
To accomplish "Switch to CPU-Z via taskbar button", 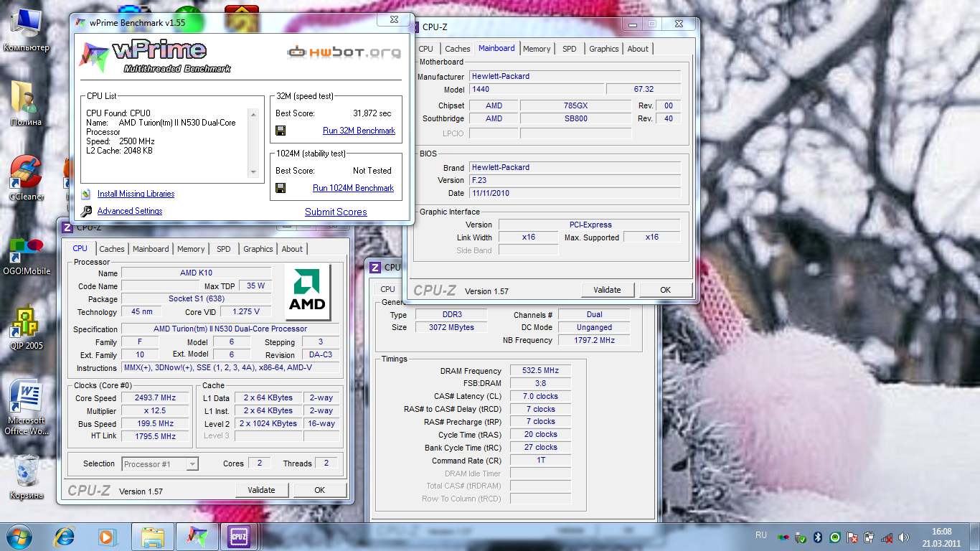I will (x=238, y=536).
